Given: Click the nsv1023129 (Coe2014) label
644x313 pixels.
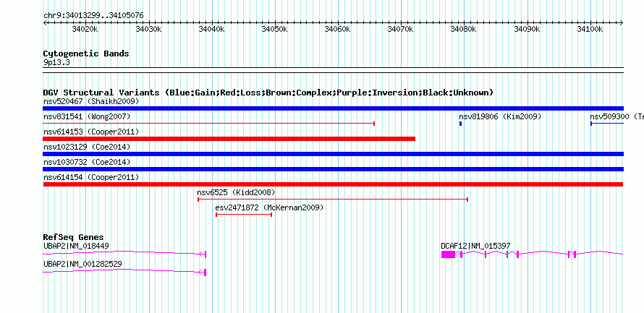Looking at the screenshot, I should coord(87,147).
